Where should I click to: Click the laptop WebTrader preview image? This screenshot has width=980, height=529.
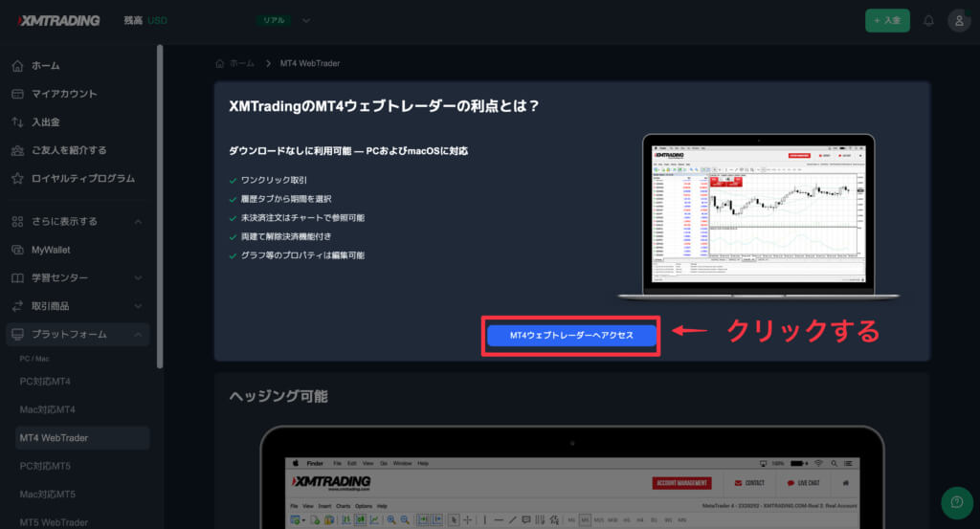pos(758,216)
